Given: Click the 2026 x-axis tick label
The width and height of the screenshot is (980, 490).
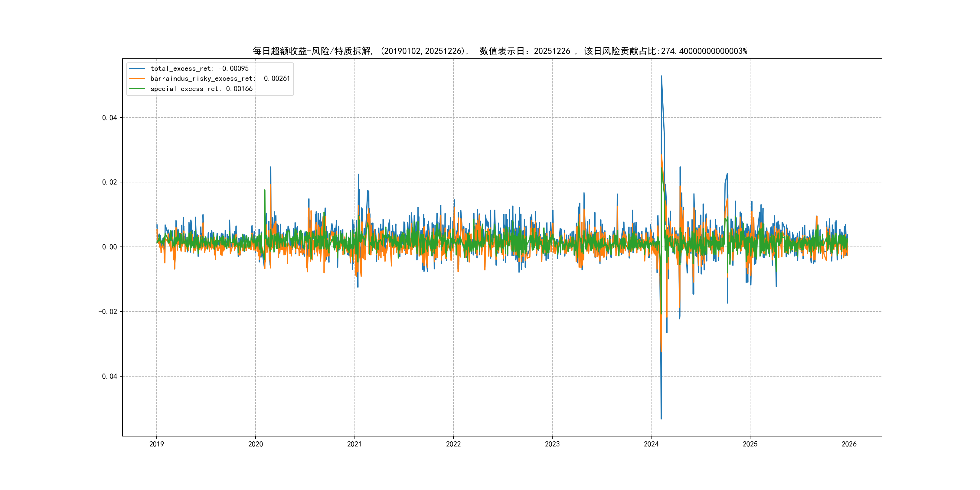Looking at the screenshot, I should click(x=849, y=444).
